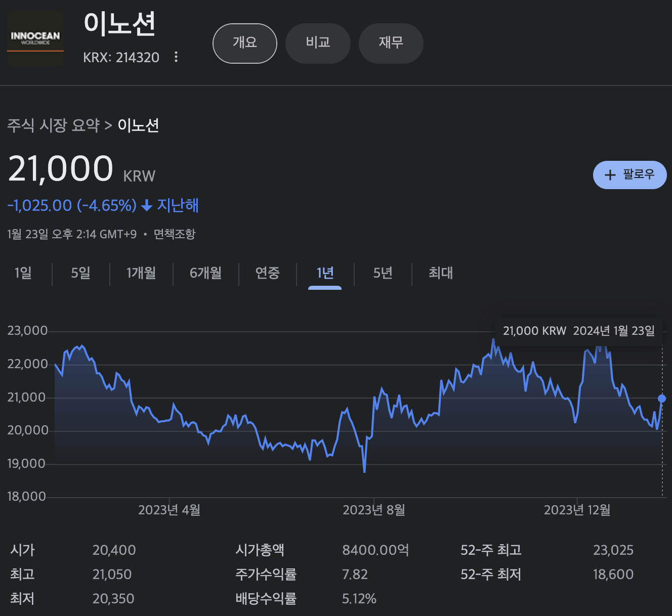Click the KRX: 214320 ticker text
672x616 pixels.
pyautogui.click(x=121, y=57)
